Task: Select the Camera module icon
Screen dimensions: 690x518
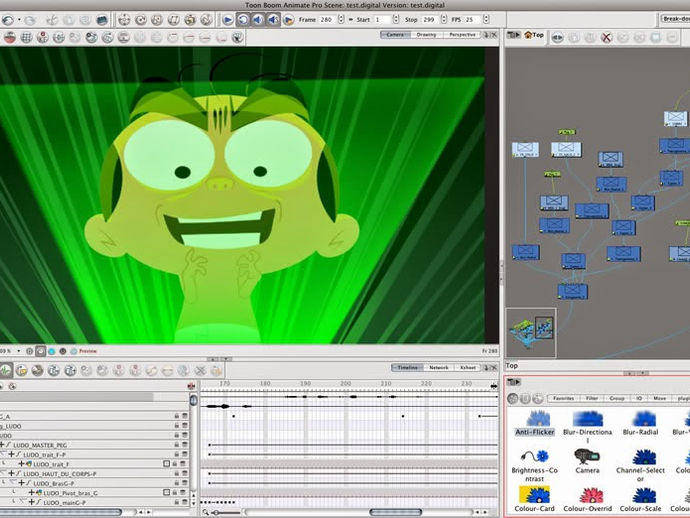Action: [587, 456]
